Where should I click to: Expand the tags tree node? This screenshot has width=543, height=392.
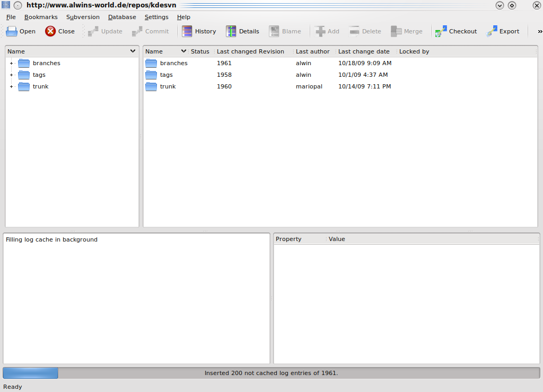point(11,75)
